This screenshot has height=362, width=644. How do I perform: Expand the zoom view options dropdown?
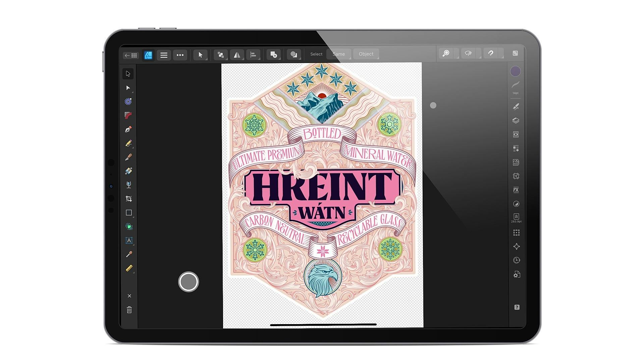coord(457,54)
